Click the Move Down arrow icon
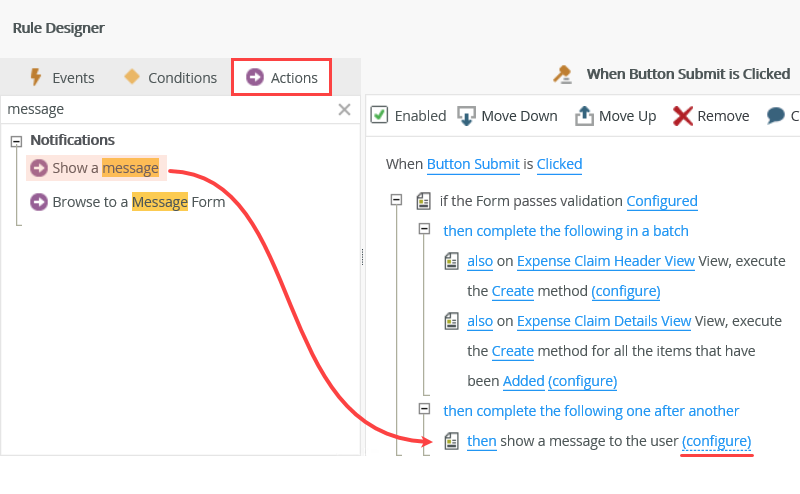800x494 pixels. coord(466,116)
